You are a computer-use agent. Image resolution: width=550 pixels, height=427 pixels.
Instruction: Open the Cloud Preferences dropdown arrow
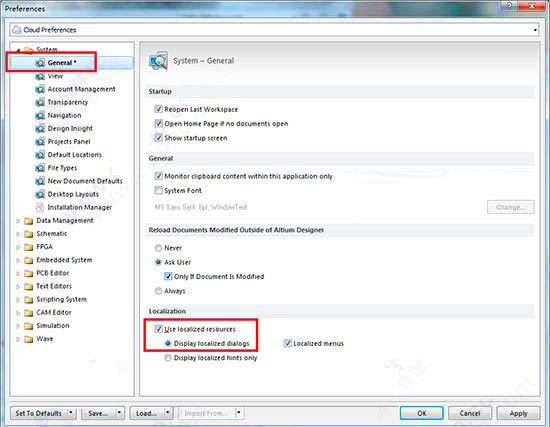(x=535, y=30)
